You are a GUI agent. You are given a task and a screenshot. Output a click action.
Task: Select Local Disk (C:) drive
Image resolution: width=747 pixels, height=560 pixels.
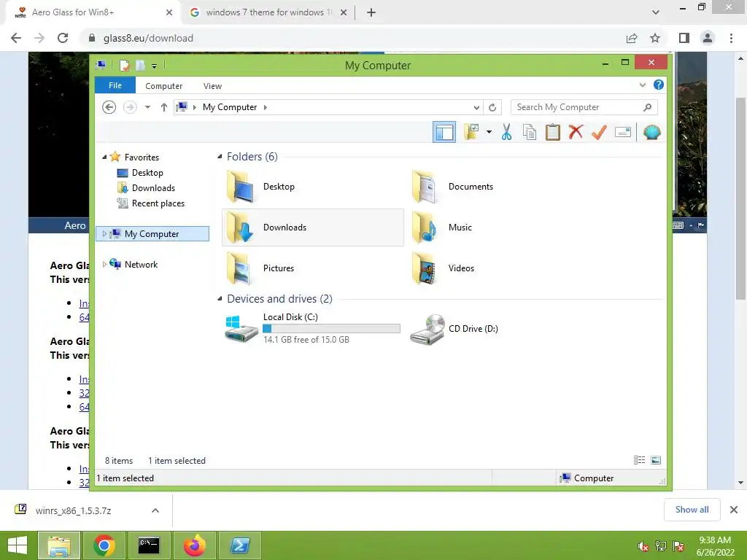click(x=312, y=328)
